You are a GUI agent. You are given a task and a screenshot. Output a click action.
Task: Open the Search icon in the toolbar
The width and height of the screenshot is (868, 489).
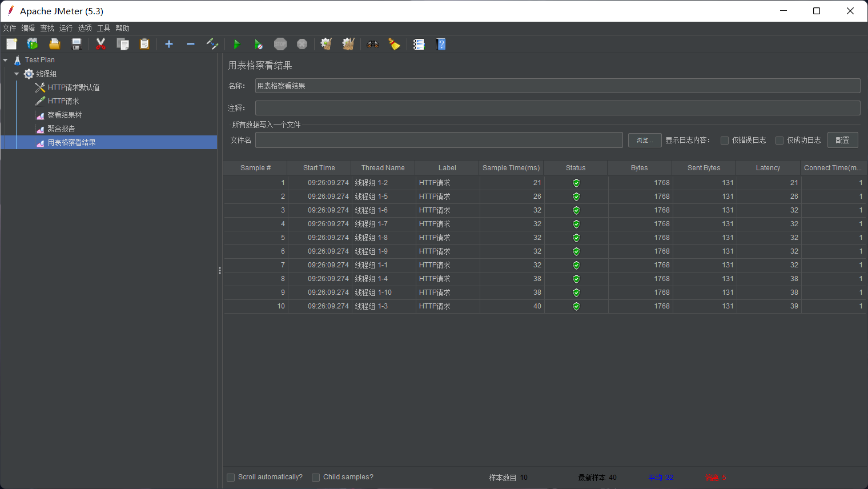372,44
